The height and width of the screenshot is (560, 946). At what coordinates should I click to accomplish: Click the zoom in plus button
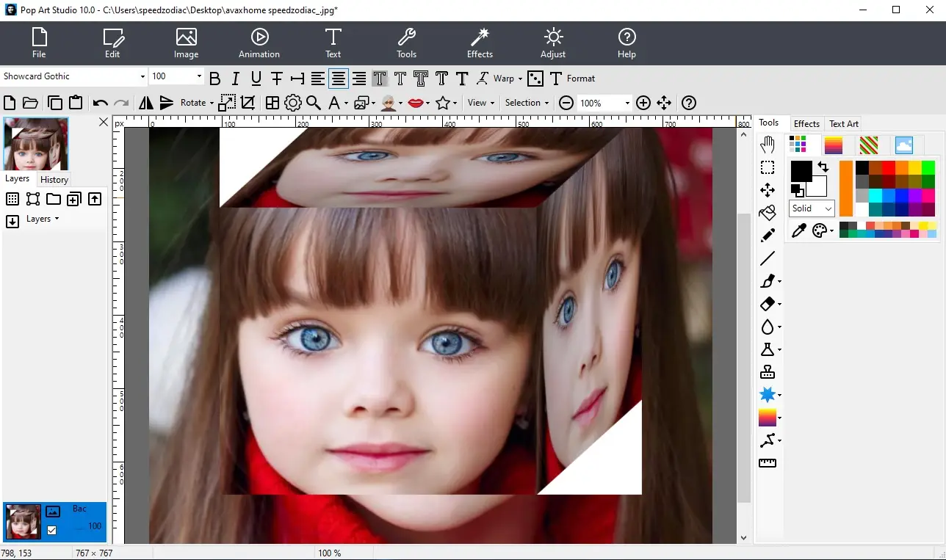pos(643,103)
